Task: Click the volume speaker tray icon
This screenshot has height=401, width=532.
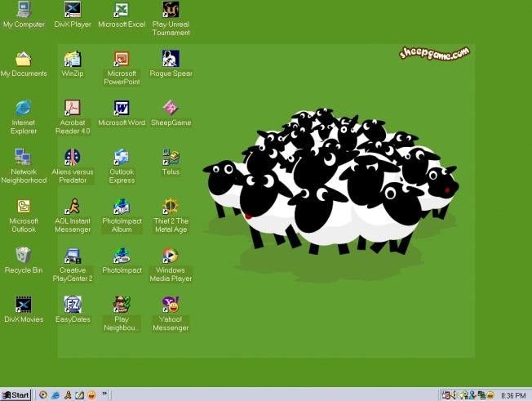Action: 453,395
